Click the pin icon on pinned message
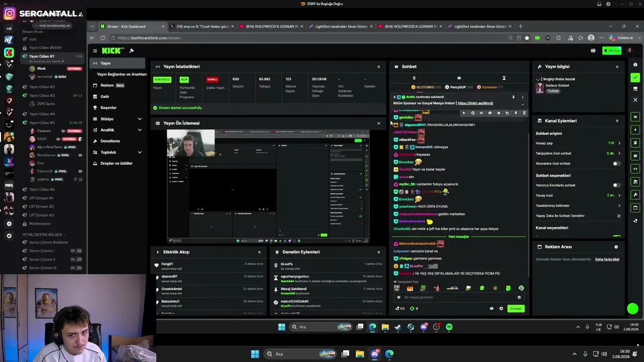The height and width of the screenshot is (362, 644). click(513, 97)
